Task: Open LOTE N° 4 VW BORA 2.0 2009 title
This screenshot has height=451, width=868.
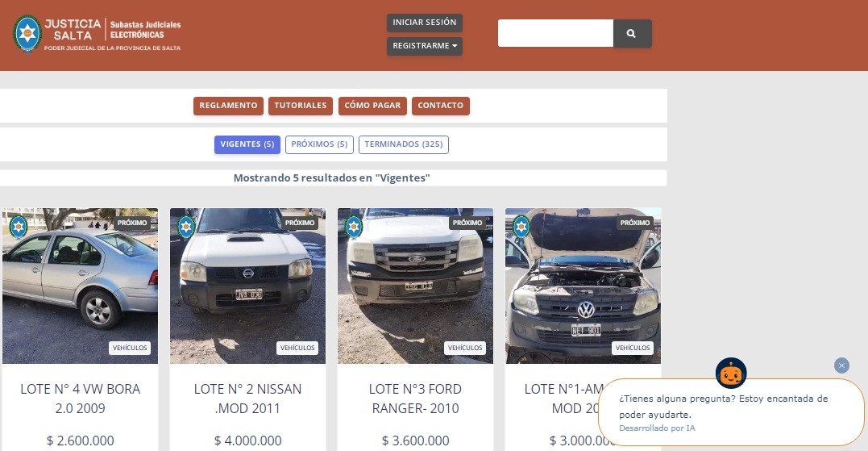Action: (81, 399)
